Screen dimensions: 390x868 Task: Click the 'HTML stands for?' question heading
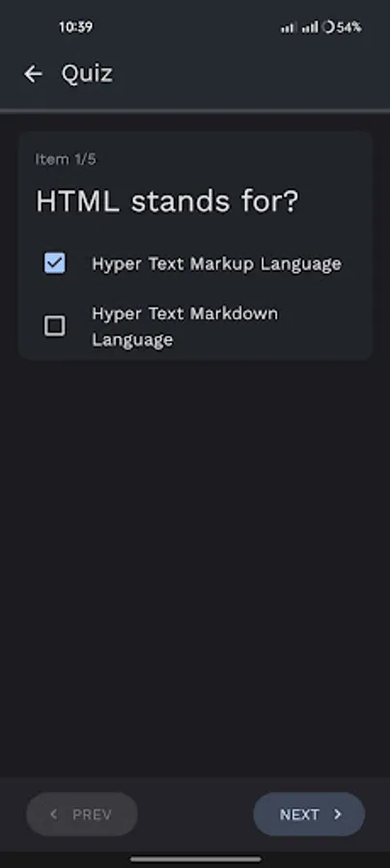(x=167, y=202)
